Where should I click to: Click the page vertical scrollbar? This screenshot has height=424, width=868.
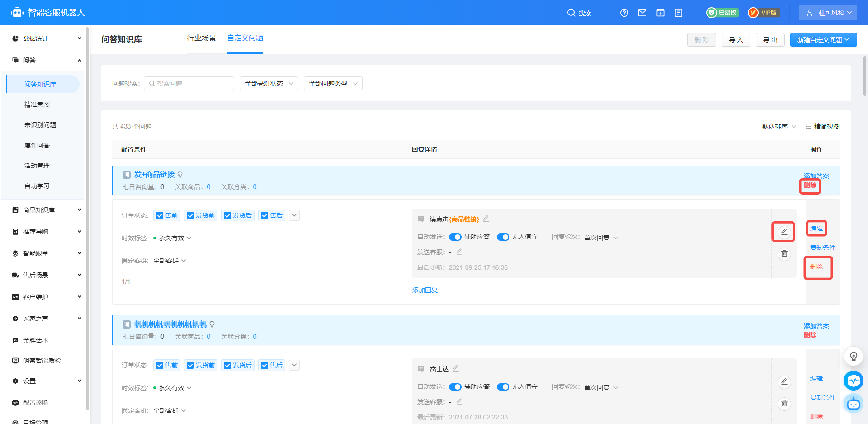pyautogui.click(x=865, y=76)
